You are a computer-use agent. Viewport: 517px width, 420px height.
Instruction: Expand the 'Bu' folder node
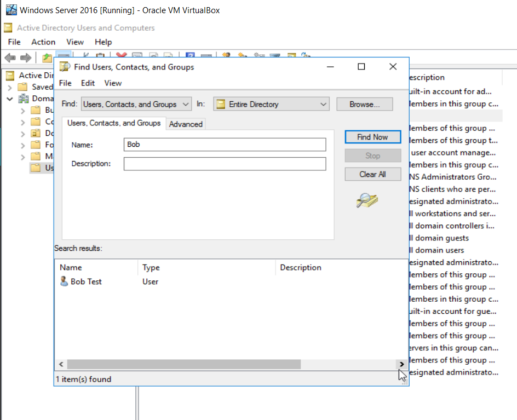22,111
